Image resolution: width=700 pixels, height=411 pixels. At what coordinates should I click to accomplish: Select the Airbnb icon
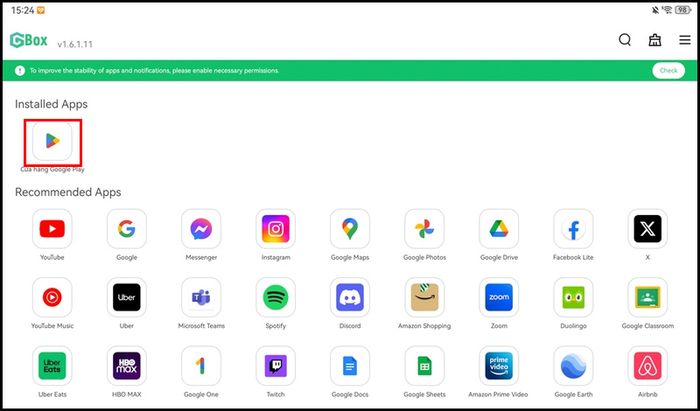[x=648, y=366]
